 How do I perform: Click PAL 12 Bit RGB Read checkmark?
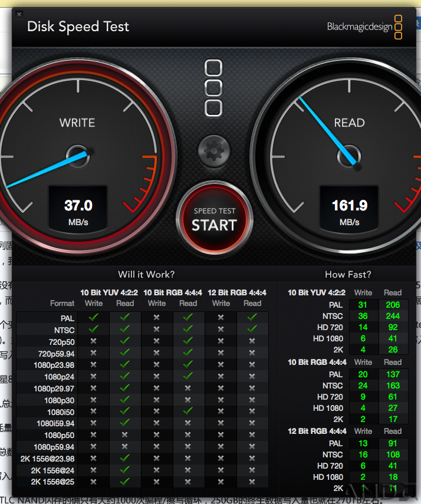pyautogui.click(x=252, y=318)
